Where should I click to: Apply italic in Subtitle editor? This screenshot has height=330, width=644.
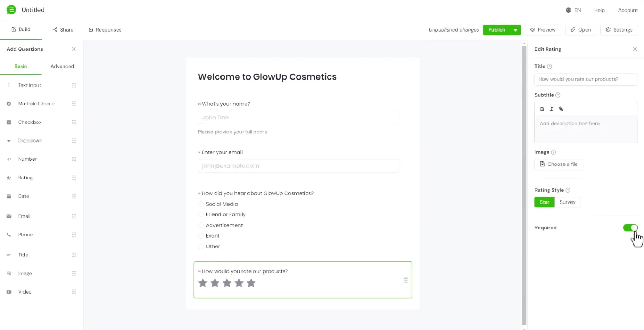551,109
